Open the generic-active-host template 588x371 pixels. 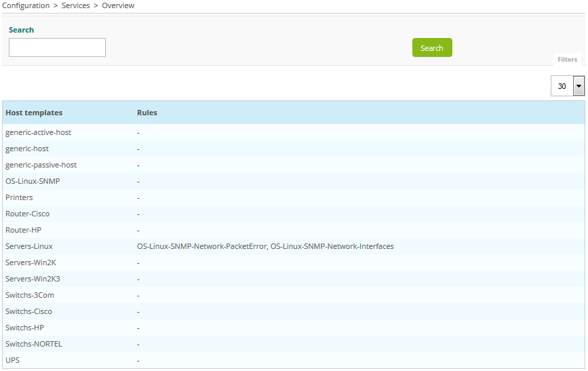[38, 132]
